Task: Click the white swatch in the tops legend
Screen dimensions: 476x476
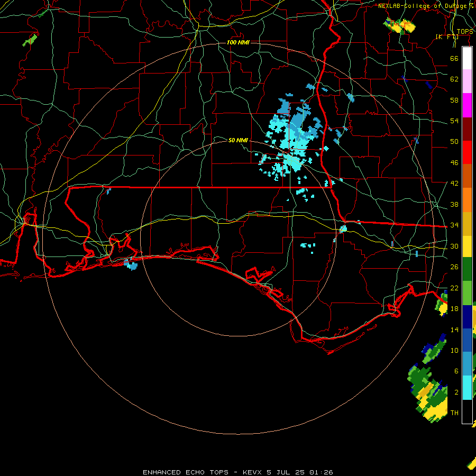Action: (467, 58)
